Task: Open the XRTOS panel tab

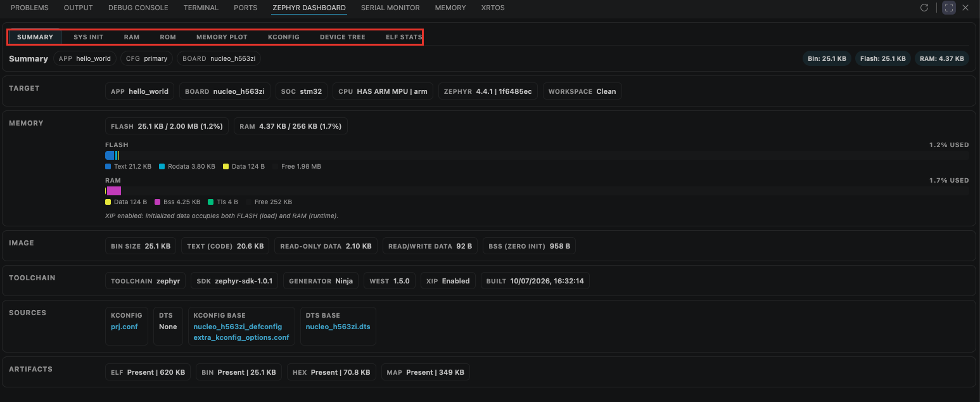Action: pyautogui.click(x=493, y=8)
